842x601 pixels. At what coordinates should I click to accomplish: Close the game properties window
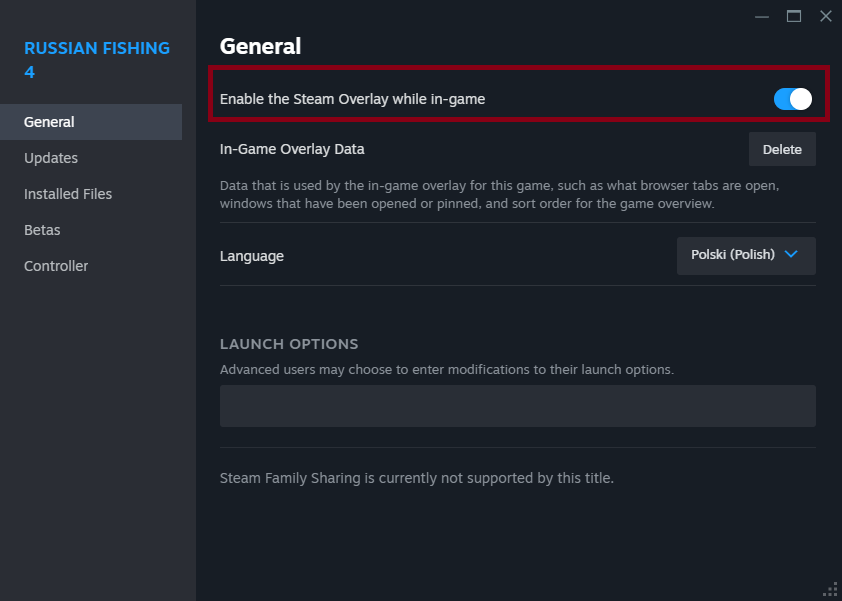826,16
